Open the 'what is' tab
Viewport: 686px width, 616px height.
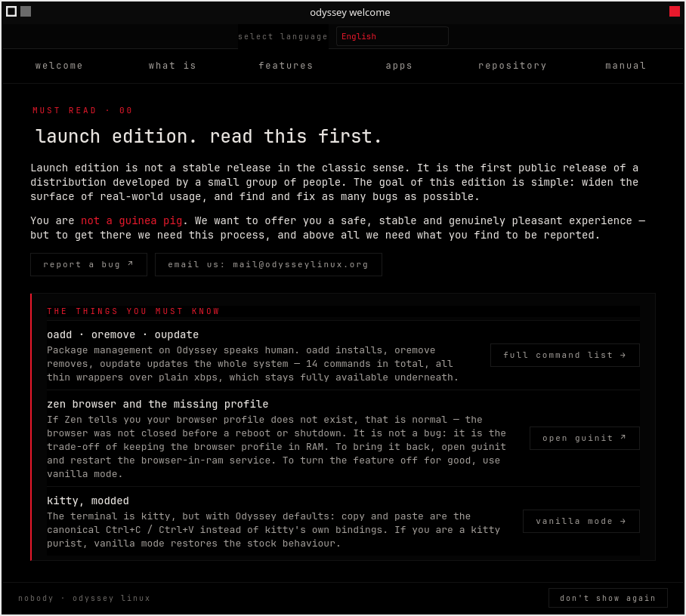172,66
